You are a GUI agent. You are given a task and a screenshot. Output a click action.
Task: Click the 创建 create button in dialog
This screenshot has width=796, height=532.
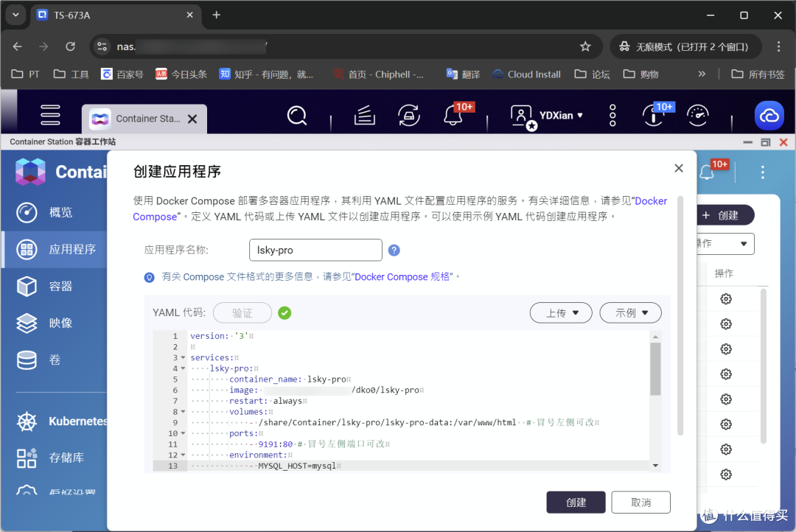(576, 502)
